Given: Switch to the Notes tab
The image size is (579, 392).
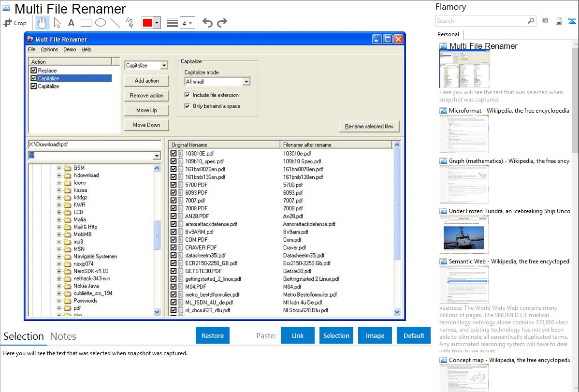Looking at the screenshot, I should [63, 336].
